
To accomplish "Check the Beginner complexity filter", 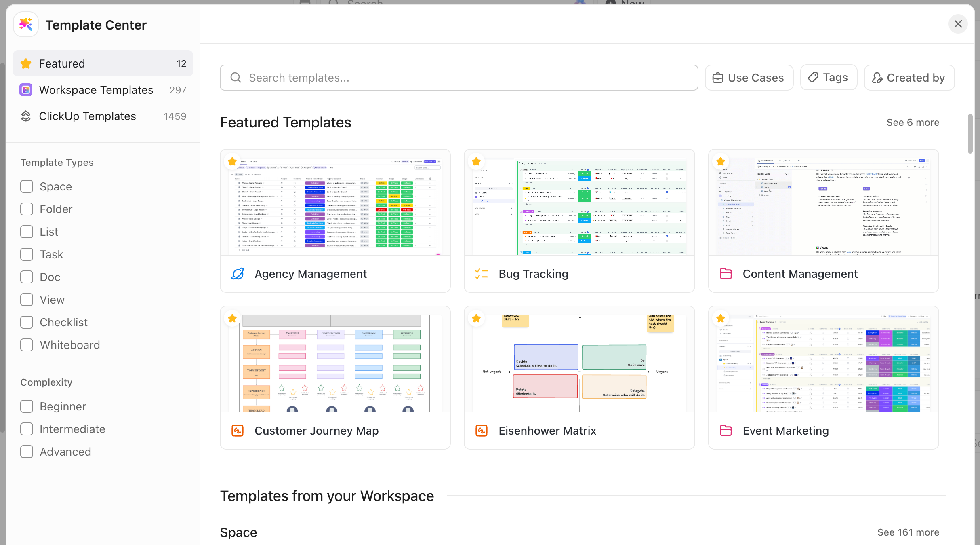I will coord(27,406).
